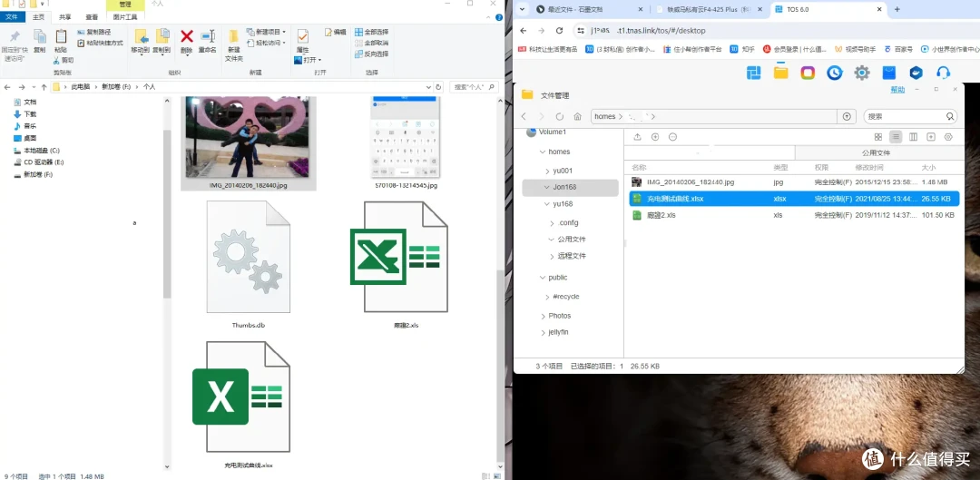The width and height of the screenshot is (980, 480).
Task: Open the colorful square app on TOS bar
Action: coord(808,73)
